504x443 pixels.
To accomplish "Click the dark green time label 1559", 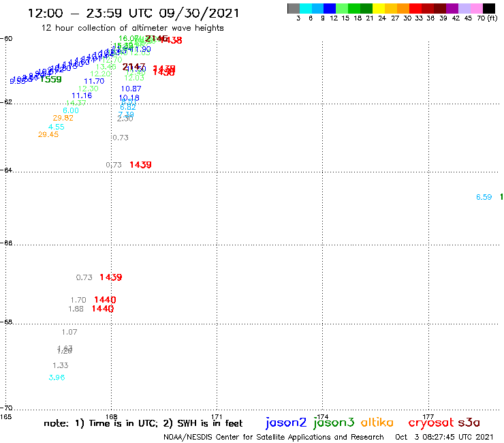I will click(x=51, y=79).
